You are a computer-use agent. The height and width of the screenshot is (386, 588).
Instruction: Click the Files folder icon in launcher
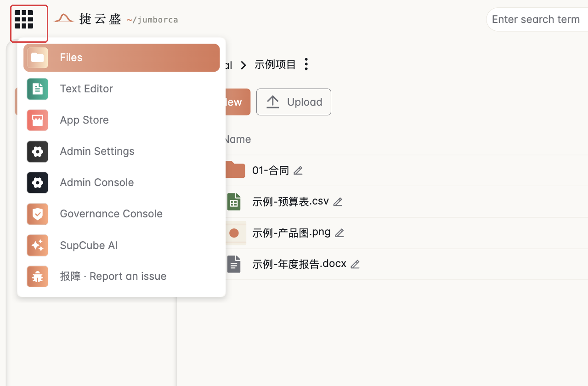coord(38,58)
